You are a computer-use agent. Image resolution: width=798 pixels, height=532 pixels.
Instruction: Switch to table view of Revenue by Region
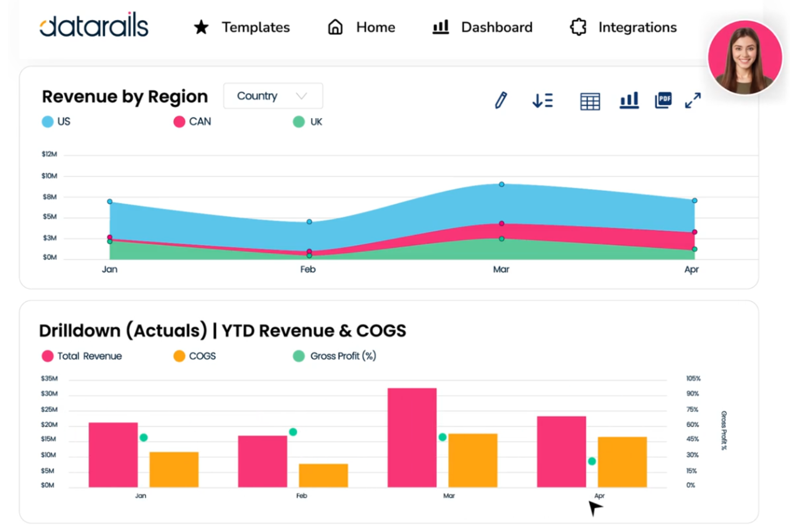pyautogui.click(x=589, y=101)
